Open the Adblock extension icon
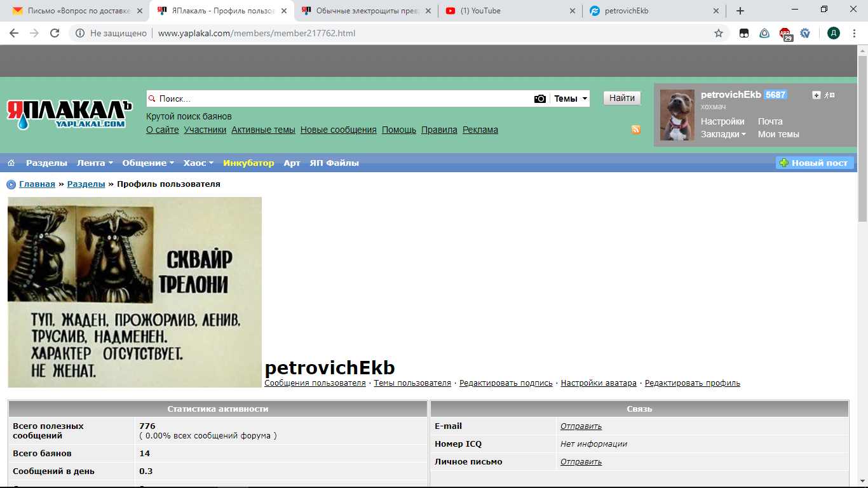Viewport: 868px width, 488px height. [x=786, y=34]
